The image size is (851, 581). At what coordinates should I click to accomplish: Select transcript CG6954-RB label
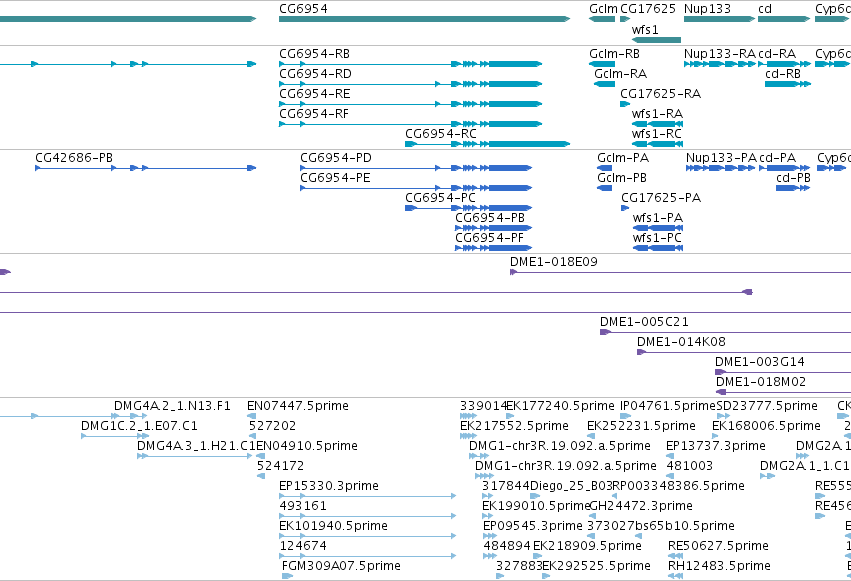tap(314, 54)
